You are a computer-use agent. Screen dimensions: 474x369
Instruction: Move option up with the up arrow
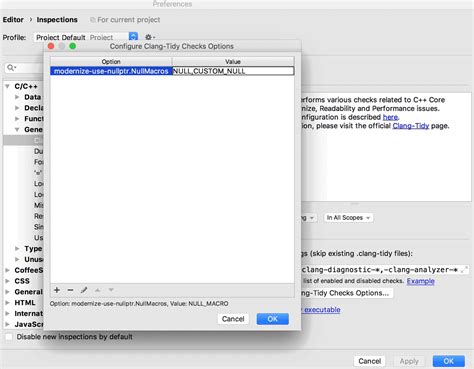click(97, 290)
